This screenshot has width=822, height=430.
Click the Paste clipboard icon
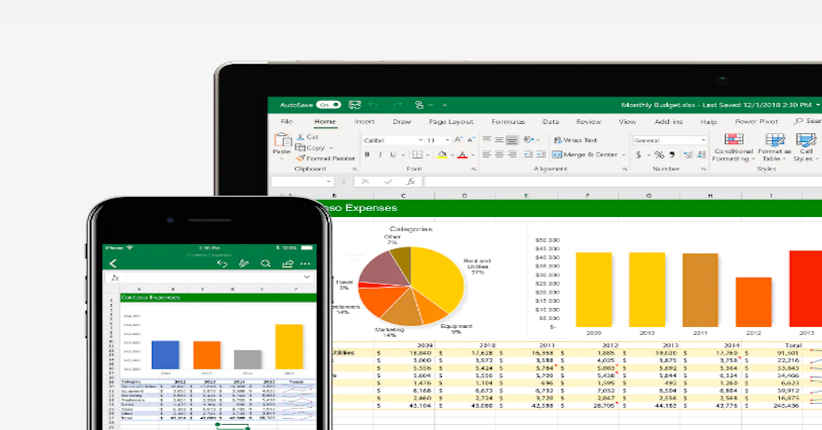(283, 143)
